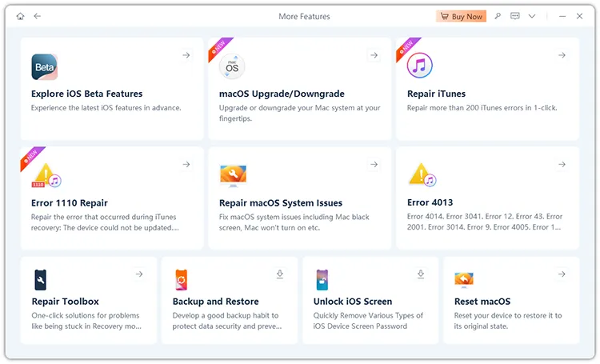Open Repair iTunes title
600x364 pixels.
pyautogui.click(x=436, y=94)
